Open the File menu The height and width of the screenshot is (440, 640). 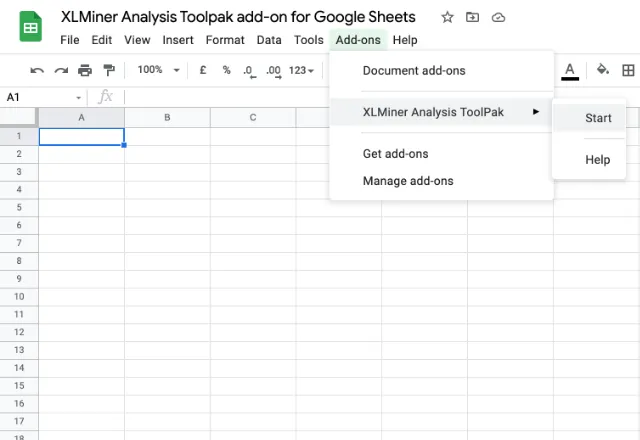coord(70,40)
